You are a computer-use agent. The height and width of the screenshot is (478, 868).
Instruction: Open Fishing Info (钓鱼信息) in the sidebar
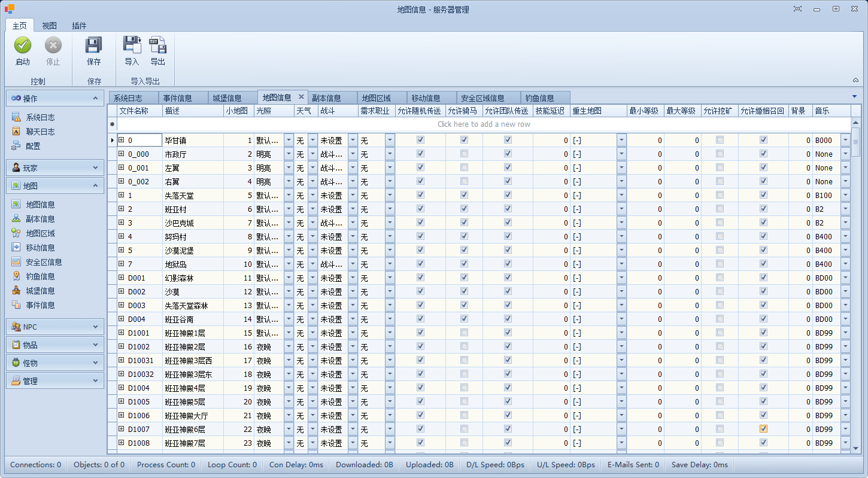(40, 276)
